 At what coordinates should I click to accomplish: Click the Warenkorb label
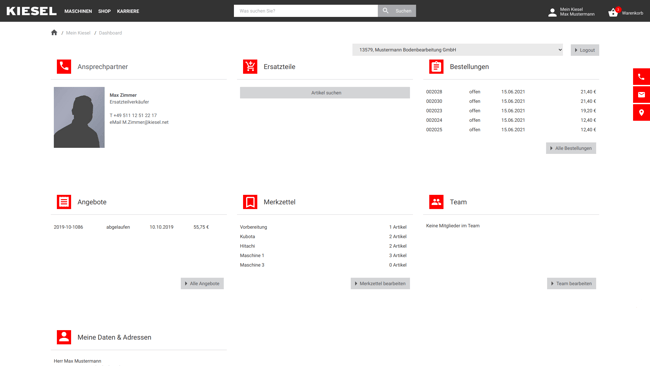click(632, 13)
